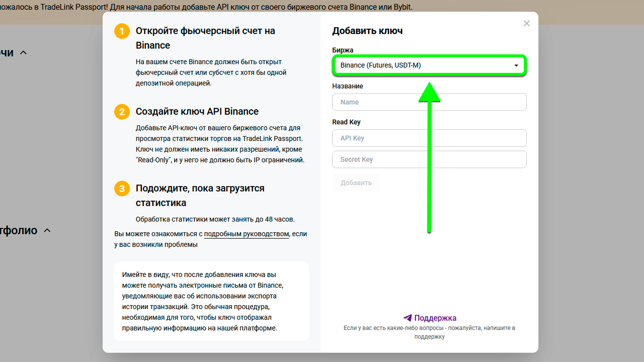
Task: Click the 'Добавить ключ' heading
Action: tap(367, 31)
